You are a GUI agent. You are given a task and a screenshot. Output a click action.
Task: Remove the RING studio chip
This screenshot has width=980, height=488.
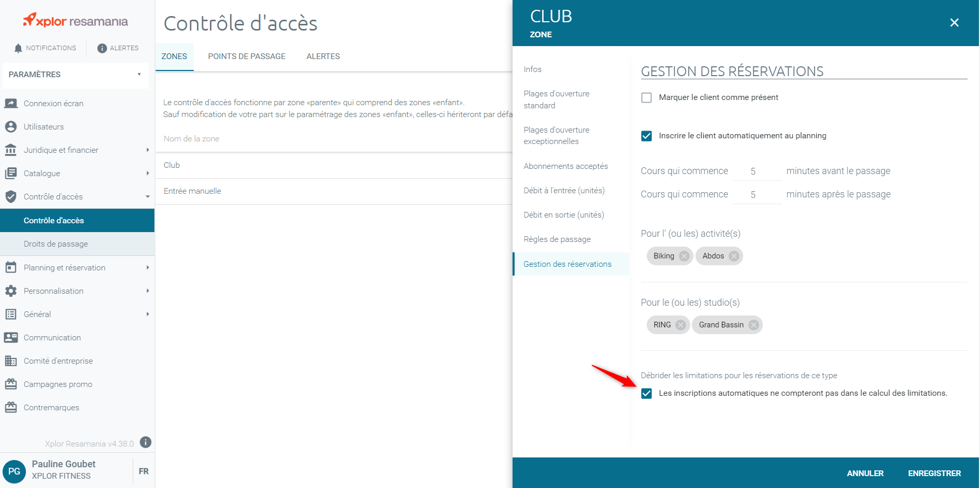680,325
